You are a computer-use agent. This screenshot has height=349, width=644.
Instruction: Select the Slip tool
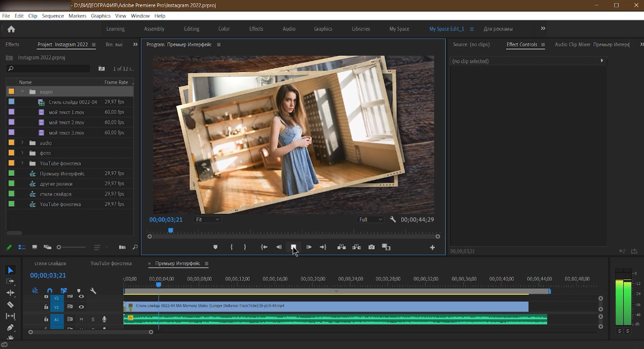click(10, 316)
